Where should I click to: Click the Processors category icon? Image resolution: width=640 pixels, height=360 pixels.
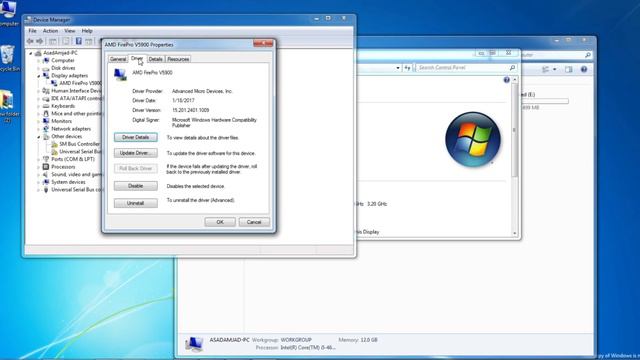(46, 167)
